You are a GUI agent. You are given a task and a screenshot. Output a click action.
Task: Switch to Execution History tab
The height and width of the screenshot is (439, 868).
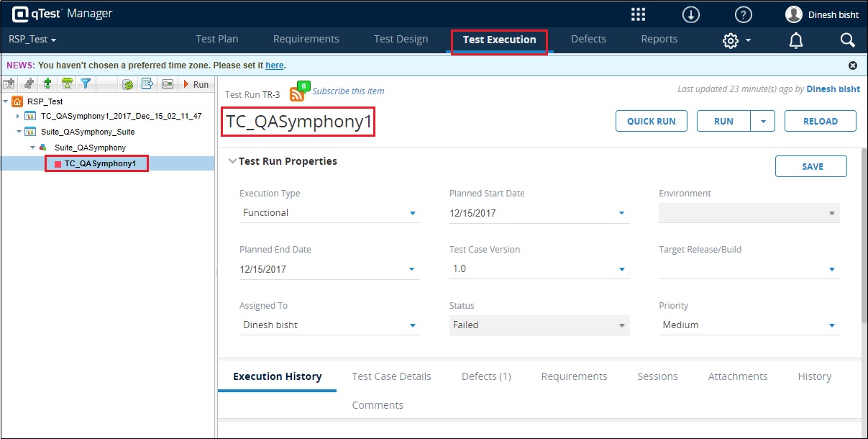pos(278,376)
